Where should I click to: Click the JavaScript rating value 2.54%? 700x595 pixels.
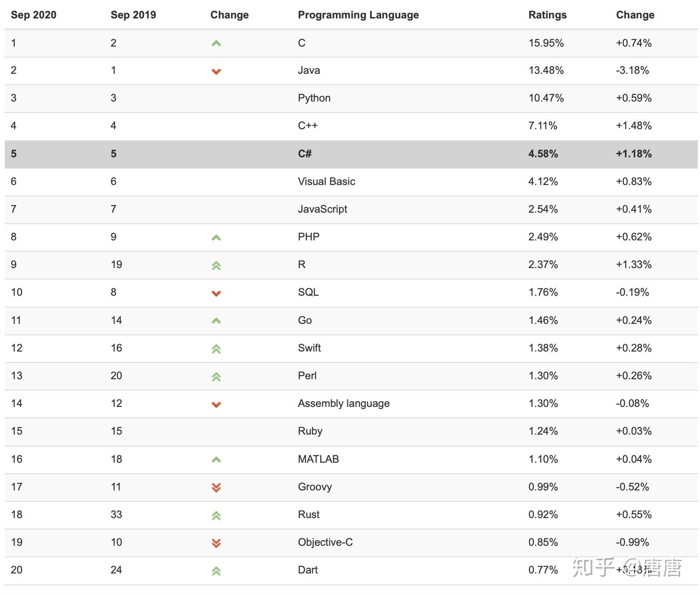543,209
